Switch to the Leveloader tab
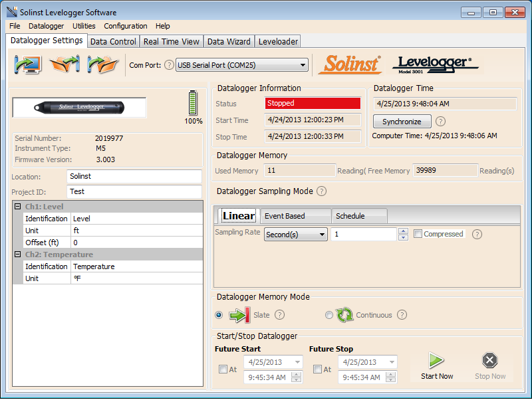This screenshot has width=532, height=408. point(278,41)
